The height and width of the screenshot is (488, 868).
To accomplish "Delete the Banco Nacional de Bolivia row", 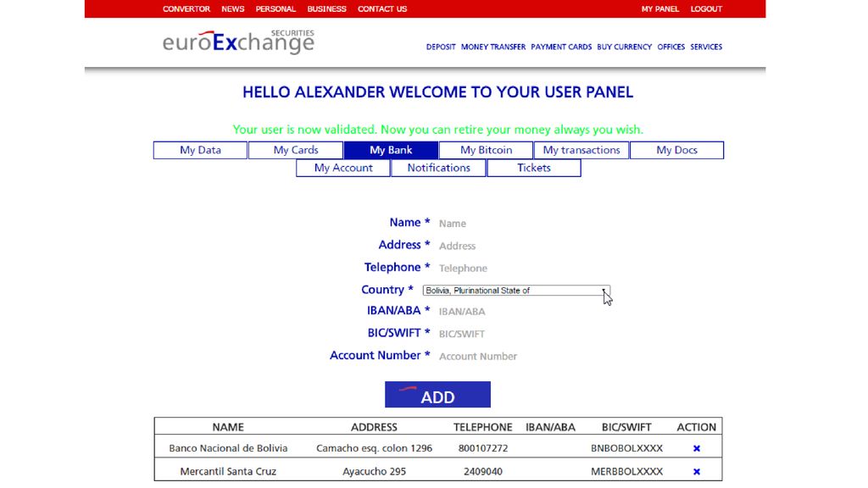I will pyautogui.click(x=697, y=448).
